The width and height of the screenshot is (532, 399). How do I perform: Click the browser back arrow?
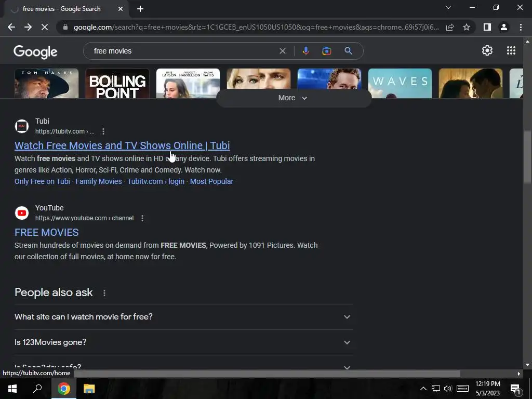11,27
